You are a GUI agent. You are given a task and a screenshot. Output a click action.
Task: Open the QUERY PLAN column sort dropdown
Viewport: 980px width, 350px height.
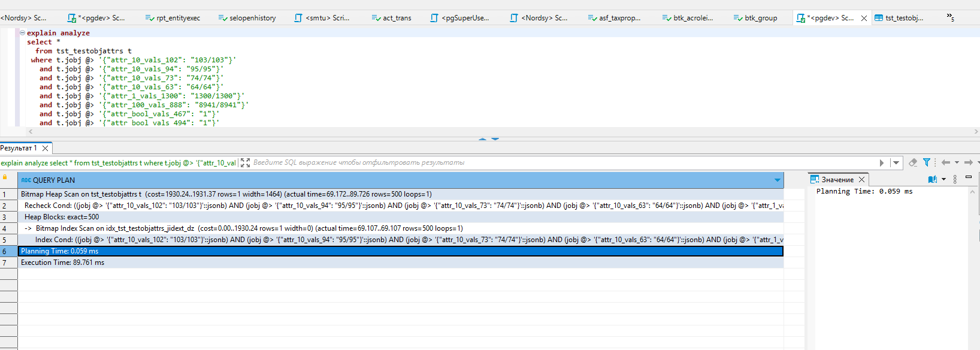(x=778, y=180)
